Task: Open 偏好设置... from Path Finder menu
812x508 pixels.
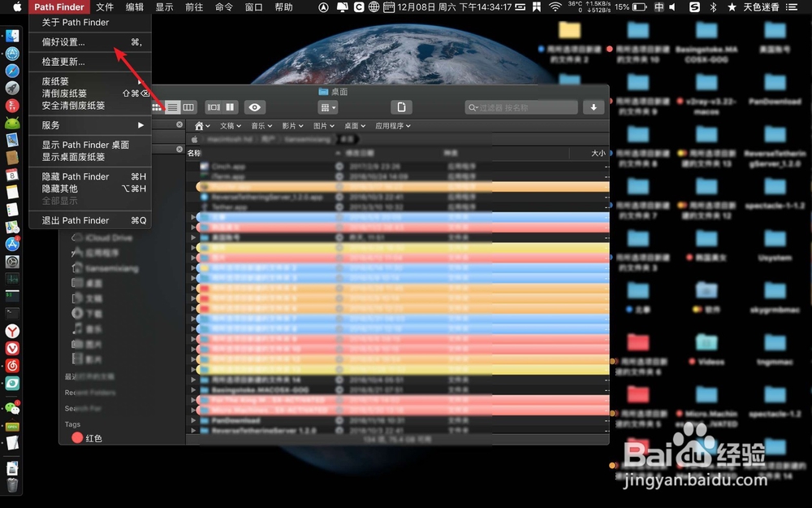Action: point(90,42)
